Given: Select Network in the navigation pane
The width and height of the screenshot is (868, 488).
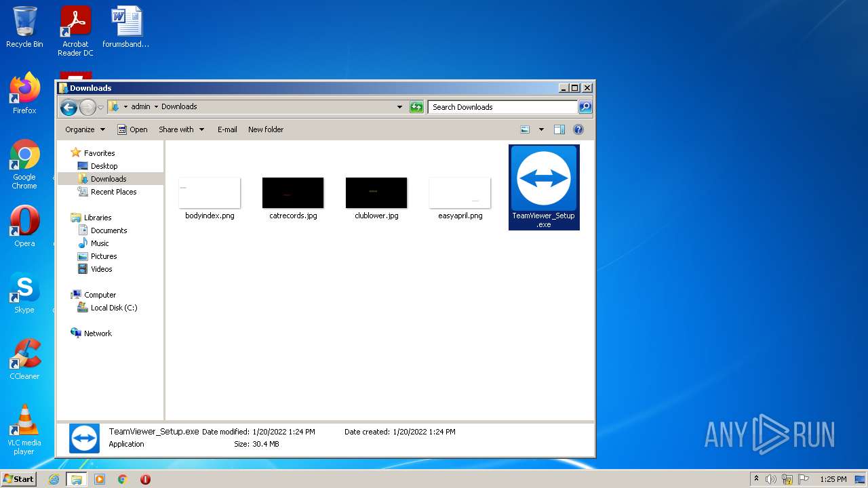Looking at the screenshot, I should (x=98, y=333).
